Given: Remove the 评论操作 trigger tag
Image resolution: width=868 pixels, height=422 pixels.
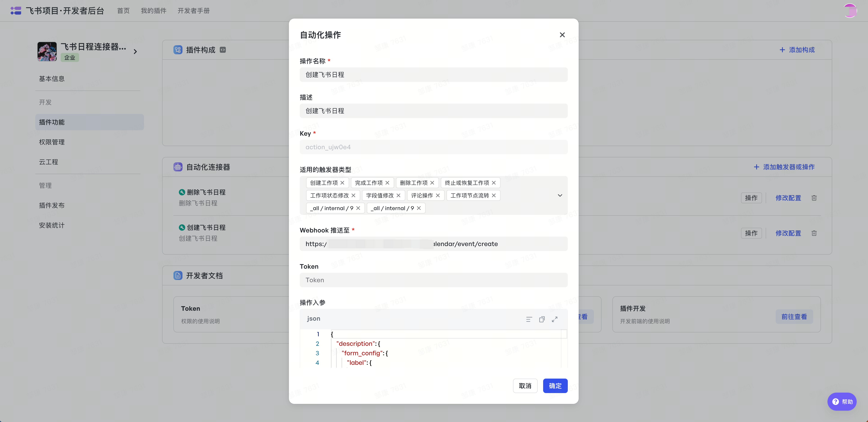Looking at the screenshot, I should (438, 196).
